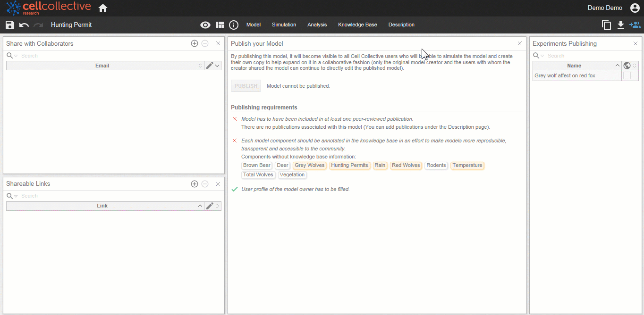This screenshot has width=644, height=315.
Task: Close the Publish your Model panel
Action: tap(520, 43)
